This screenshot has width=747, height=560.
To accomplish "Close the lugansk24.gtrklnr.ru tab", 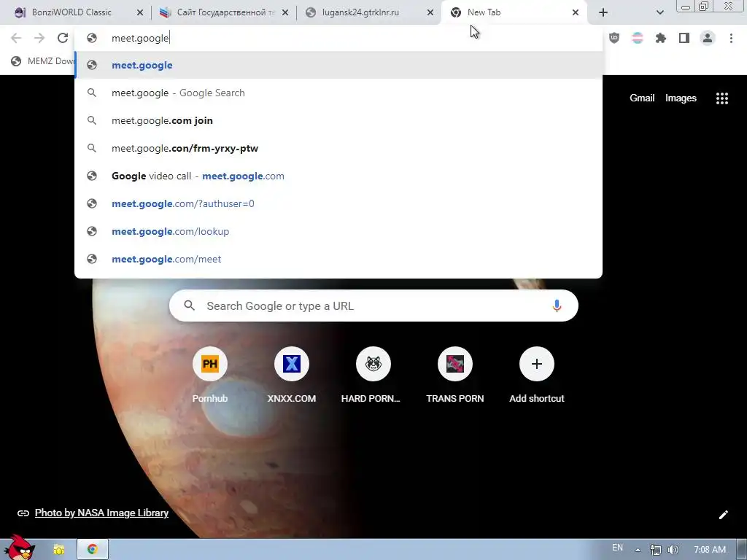I will tap(430, 12).
